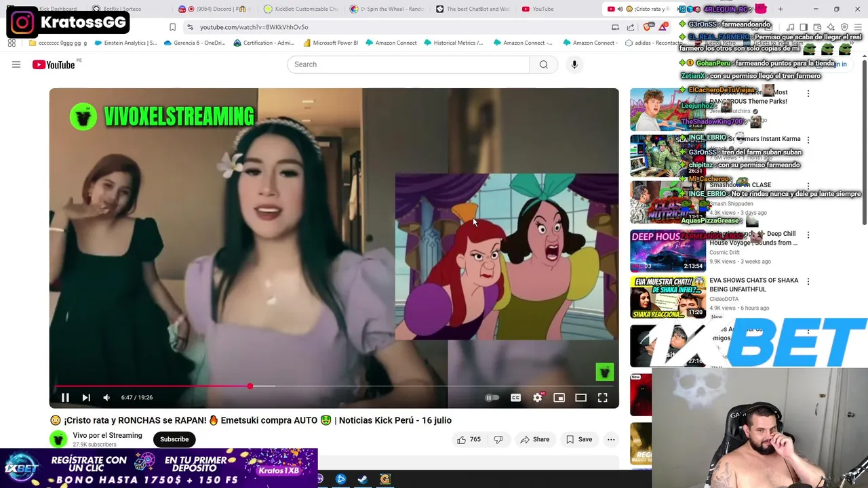Open options menu for EVA SHOWS CHATS OF SHAKA video

(808, 281)
